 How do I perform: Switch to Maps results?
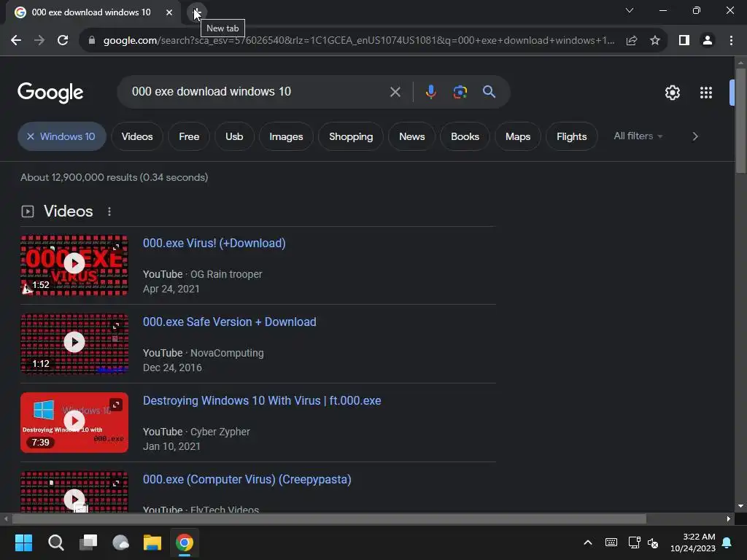(x=518, y=136)
